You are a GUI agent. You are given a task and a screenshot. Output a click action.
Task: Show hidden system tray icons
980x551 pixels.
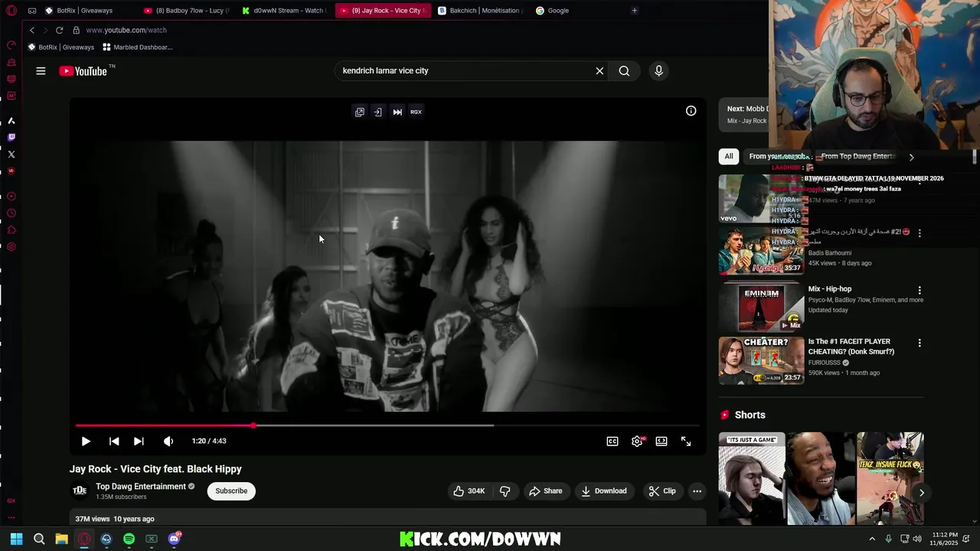tap(872, 539)
